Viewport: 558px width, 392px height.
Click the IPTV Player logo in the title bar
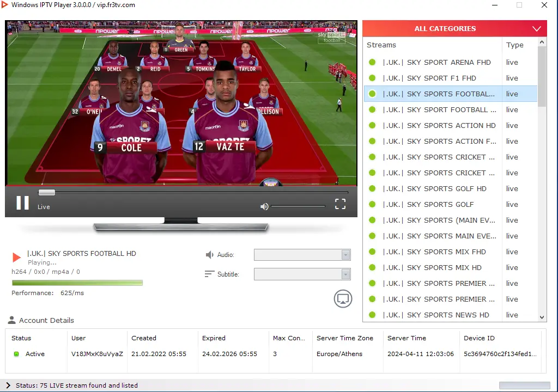[4, 4]
